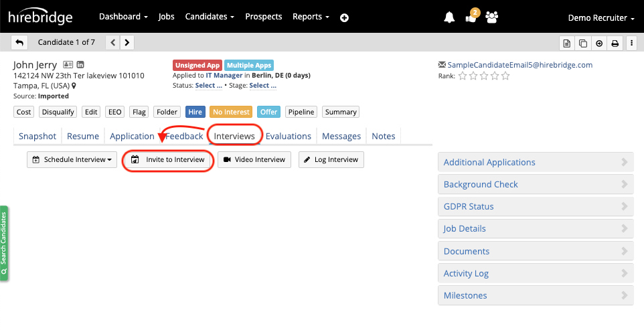
Task: Set rank to the fifth star
Action: tap(505, 76)
